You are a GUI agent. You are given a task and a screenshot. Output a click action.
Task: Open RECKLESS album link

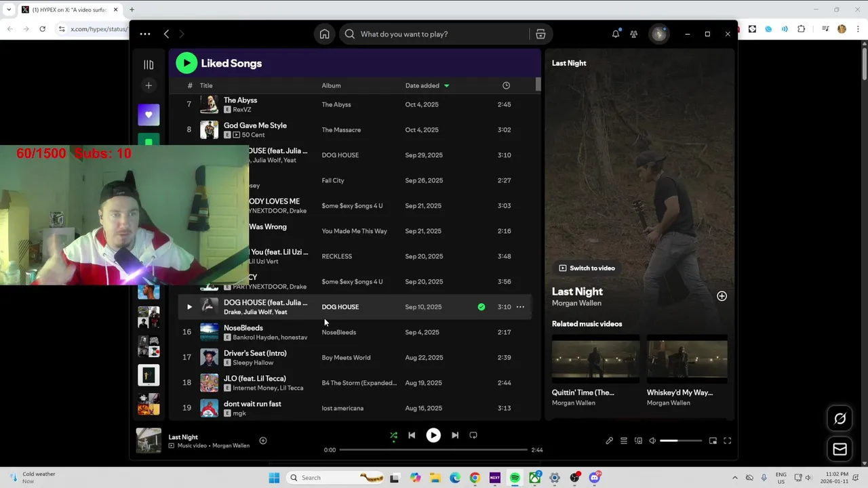coord(336,256)
